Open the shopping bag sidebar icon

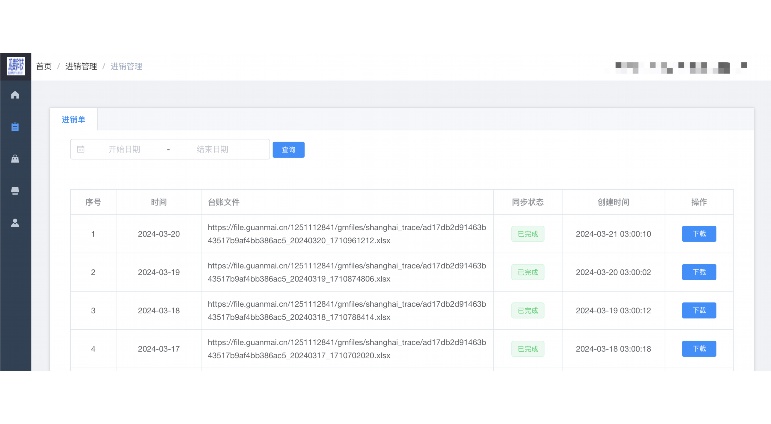pos(15,159)
